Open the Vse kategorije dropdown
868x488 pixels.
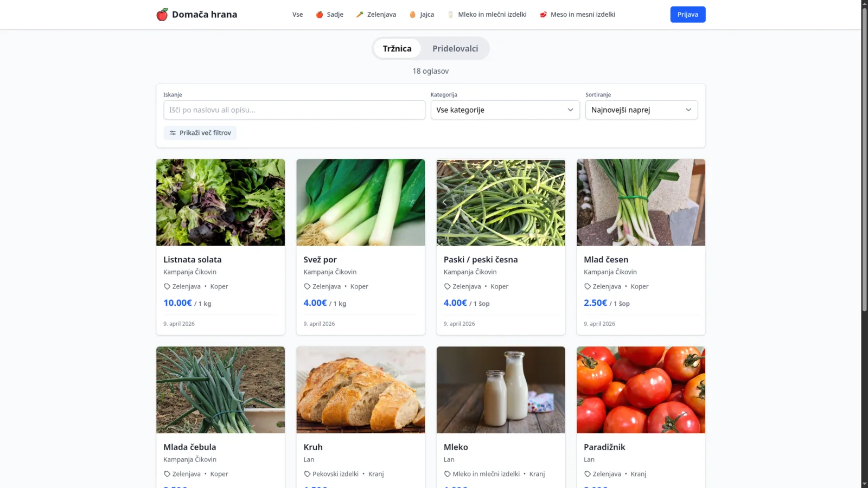pos(505,110)
